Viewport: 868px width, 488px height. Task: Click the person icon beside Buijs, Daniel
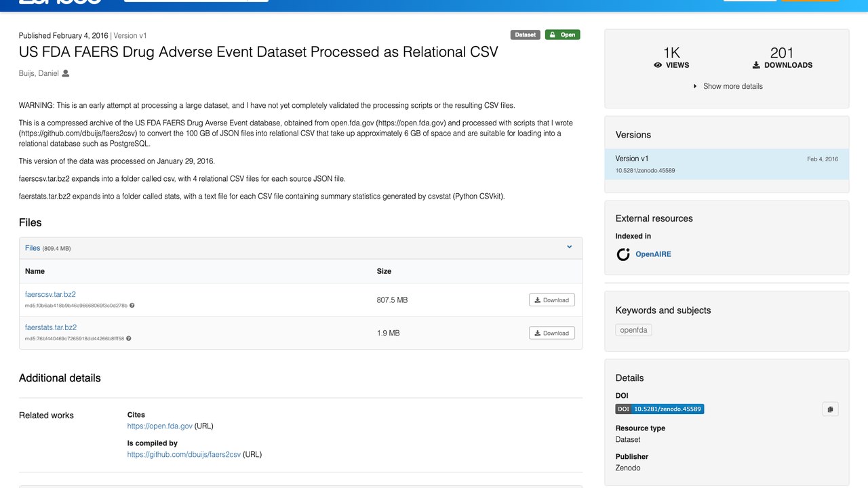coord(66,73)
